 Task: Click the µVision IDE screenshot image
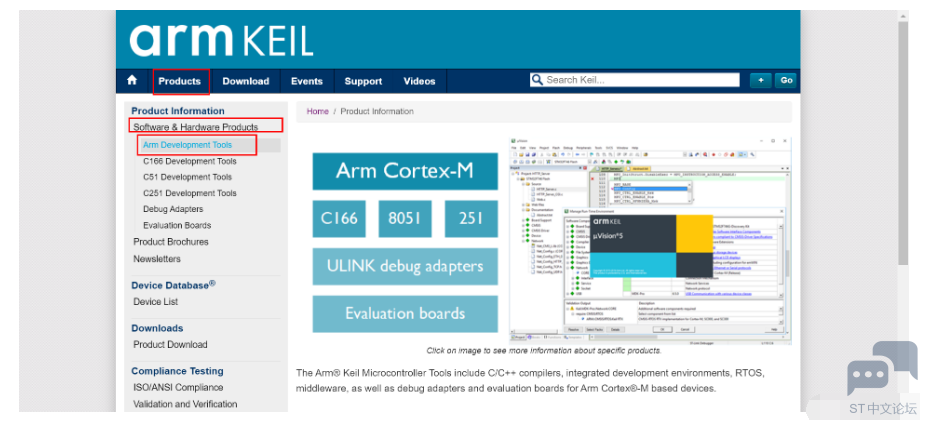[x=650, y=241]
